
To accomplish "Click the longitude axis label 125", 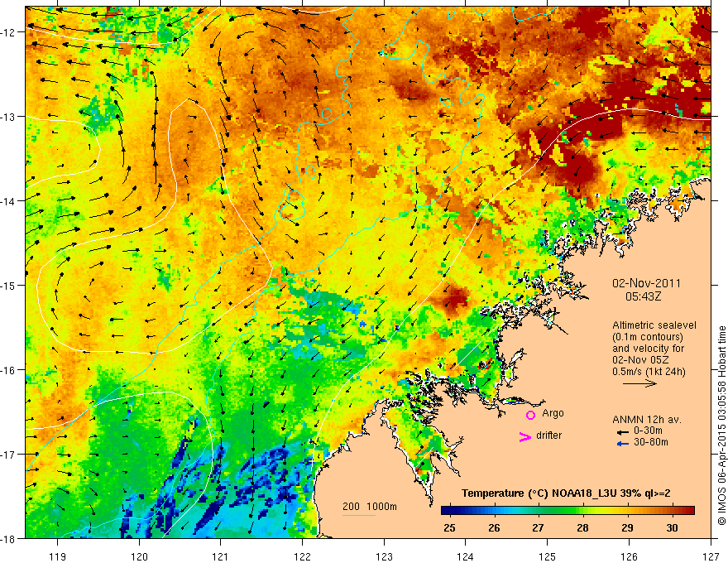I will pos(547,556).
